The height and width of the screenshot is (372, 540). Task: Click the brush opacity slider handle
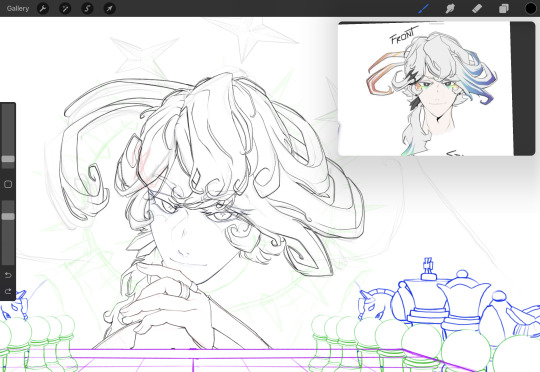[8, 216]
